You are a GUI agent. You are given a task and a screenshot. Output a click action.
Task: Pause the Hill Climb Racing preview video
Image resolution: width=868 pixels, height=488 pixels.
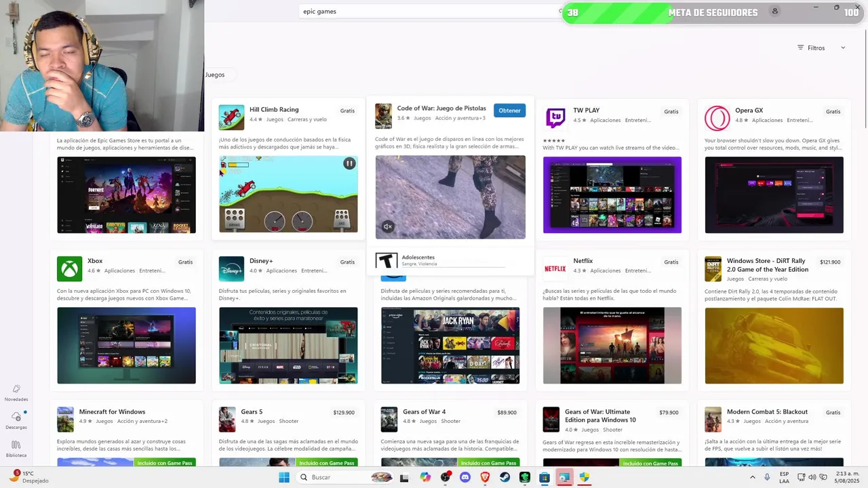[349, 163]
